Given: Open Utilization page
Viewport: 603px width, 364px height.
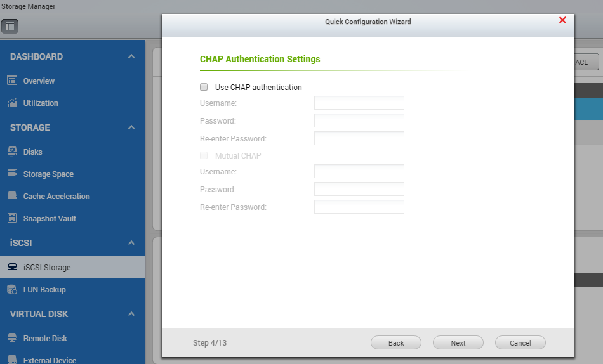Looking at the screenshot, I should [x=41, y=103].
